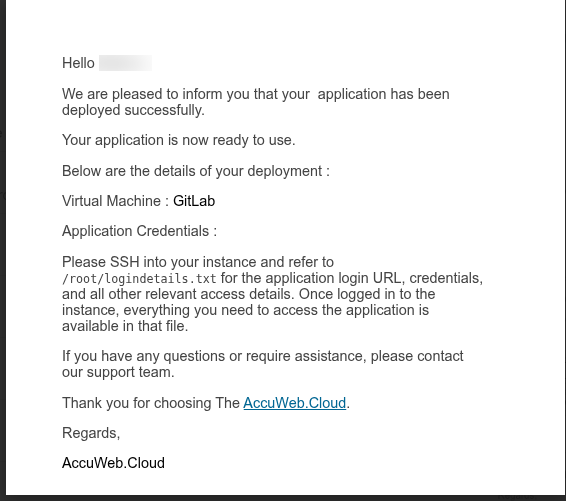566x501 pixels.
Task: Click the 'instance, everything you need' line
Action: 245,310
